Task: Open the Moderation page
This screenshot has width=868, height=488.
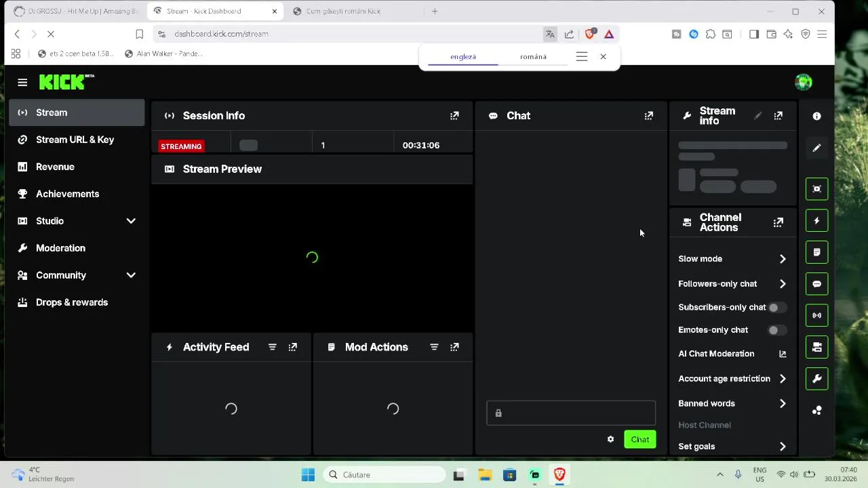Action: click(77, 248)
